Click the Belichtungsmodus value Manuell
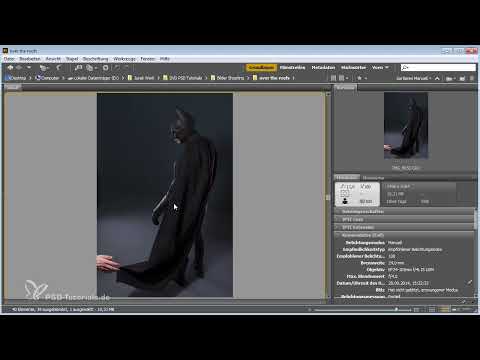 (395, 243)
